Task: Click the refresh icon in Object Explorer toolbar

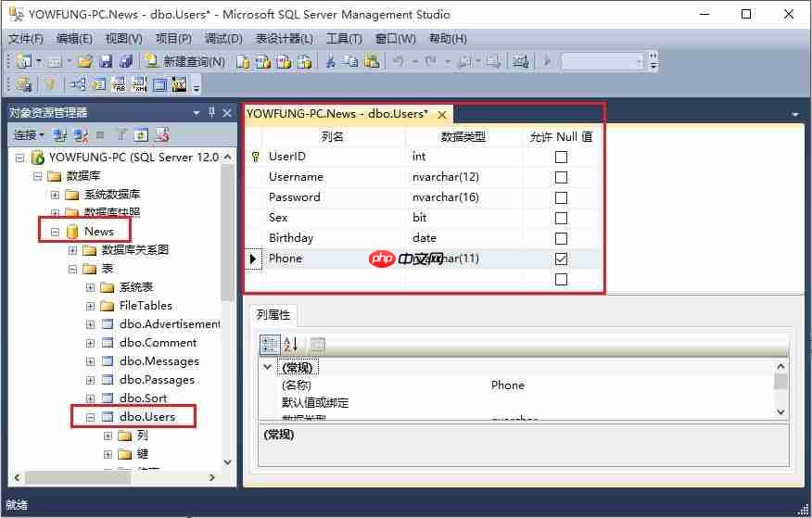Action: [x=141, y=135]
